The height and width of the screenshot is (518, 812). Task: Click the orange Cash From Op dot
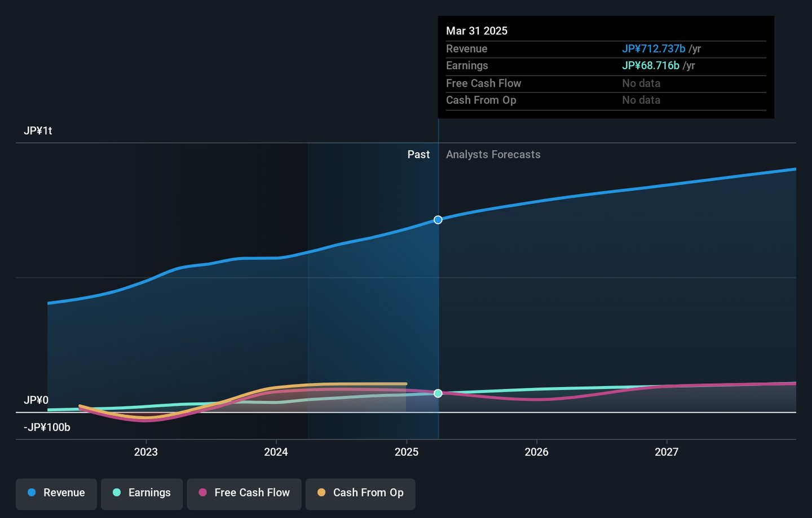tap(321, 493)
